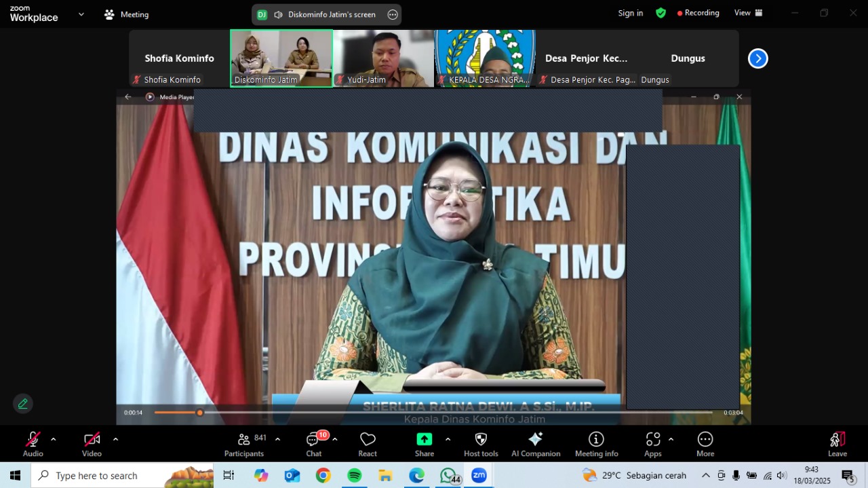Open the View layout dropdown
The height and width of the screenshot is (488, 868).
click(748, 13)
